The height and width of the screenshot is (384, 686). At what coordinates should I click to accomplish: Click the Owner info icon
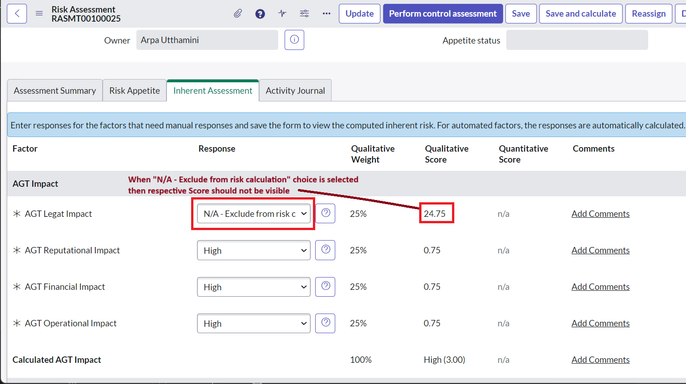(294, 40)
